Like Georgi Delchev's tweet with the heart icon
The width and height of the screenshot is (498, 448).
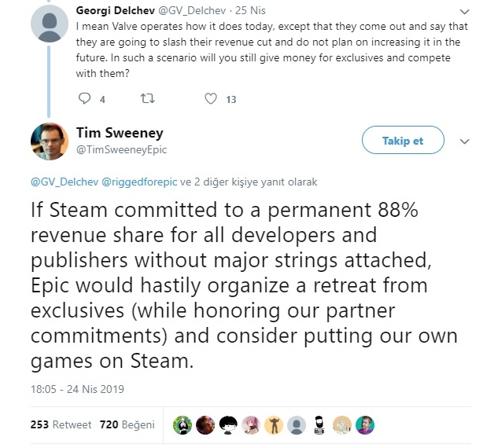(x=210, y=99)
